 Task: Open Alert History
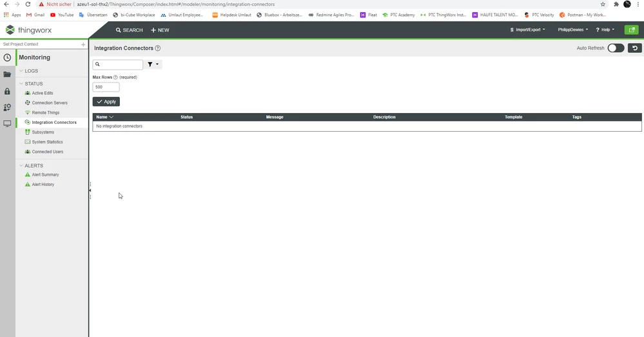point(43,185)
